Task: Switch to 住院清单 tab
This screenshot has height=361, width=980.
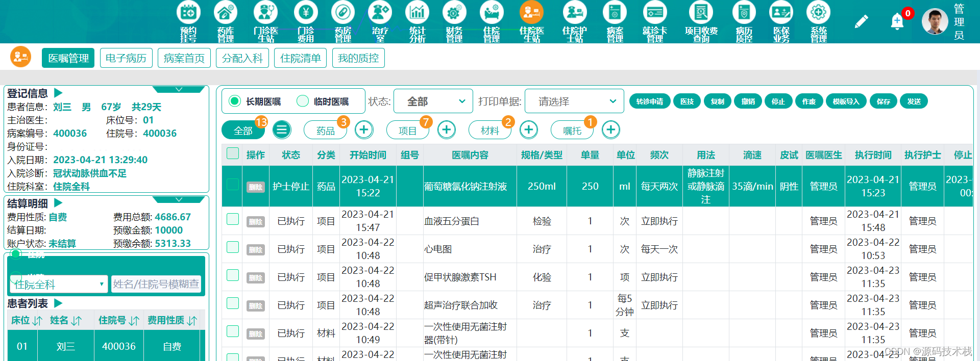Action: [x=301, y=58]
